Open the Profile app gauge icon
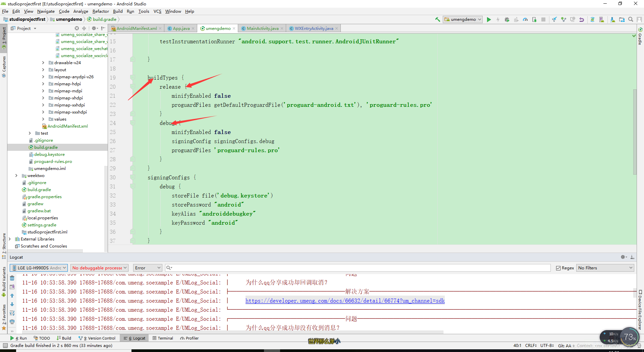The image size is (644, 352). coord(525,19)
